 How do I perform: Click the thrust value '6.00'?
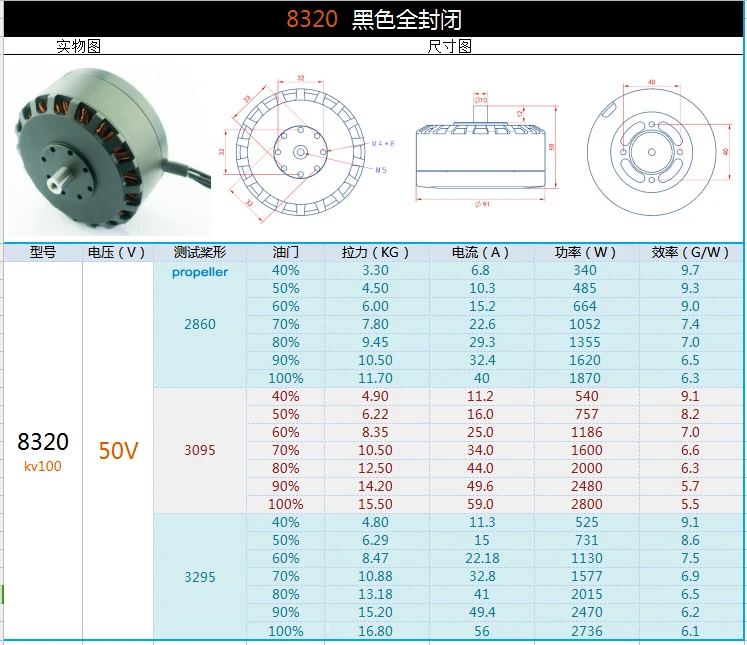(375, 306)
